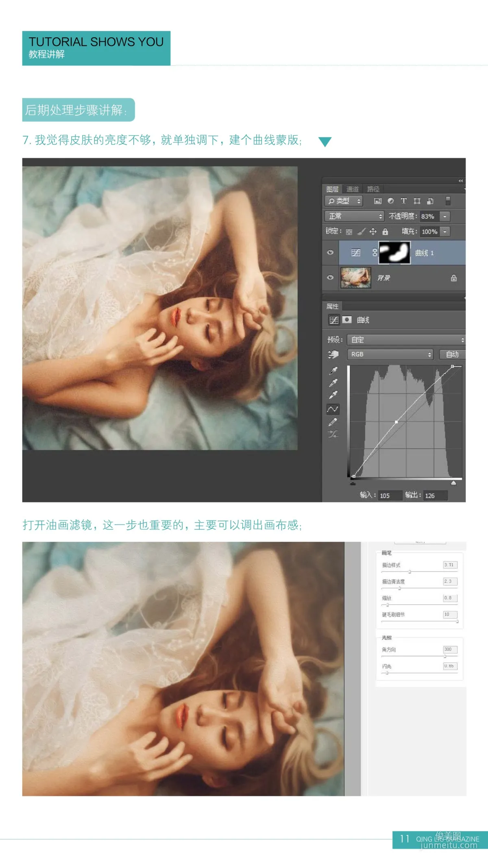
Task: Select the black point eyedropper in curves
Action: point(333,371)
